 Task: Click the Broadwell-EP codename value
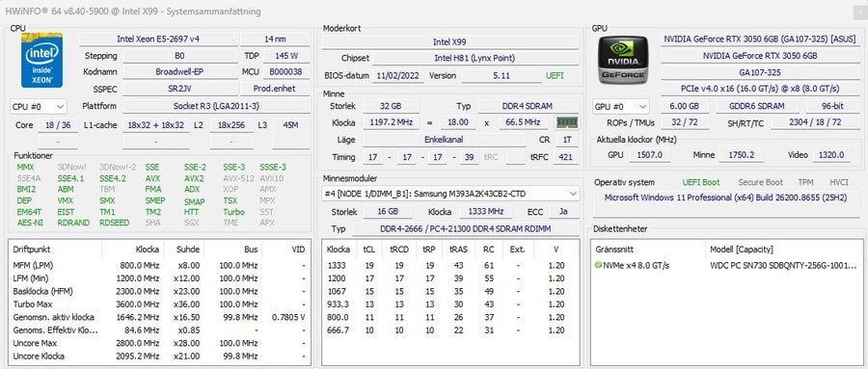coord(179,72)
